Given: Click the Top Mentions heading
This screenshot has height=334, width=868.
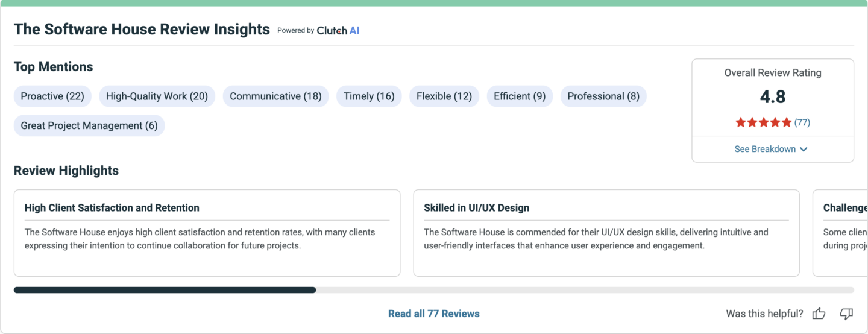Looking at the screenshot, I should [x=54, y=67].
